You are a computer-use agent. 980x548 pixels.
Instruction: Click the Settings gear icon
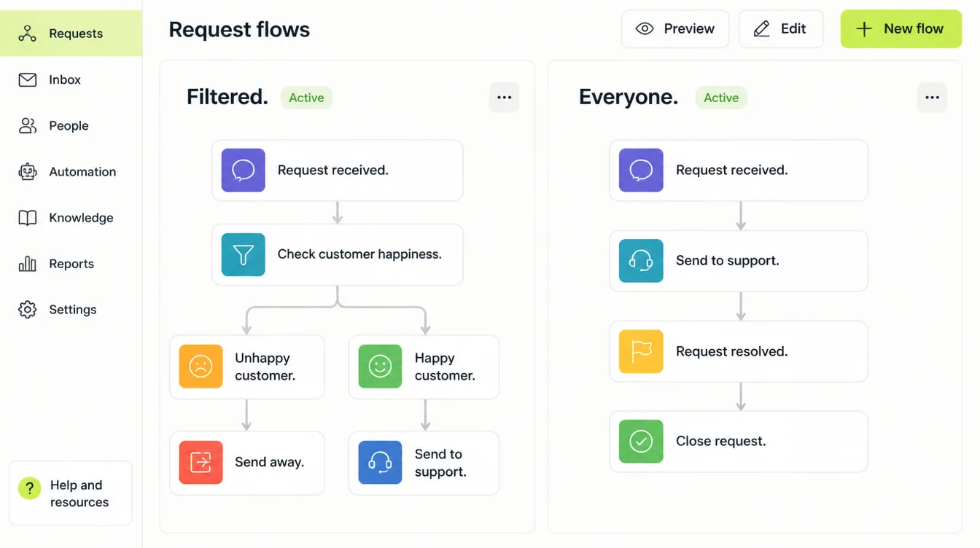(28, 309)
